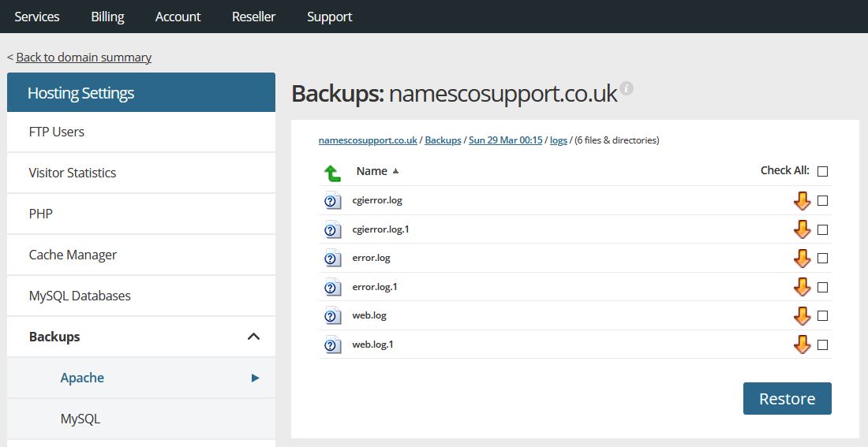Click the file icon beside cgierror.log
This screenshot has width=868, height=447.
(x=333, y=201)
